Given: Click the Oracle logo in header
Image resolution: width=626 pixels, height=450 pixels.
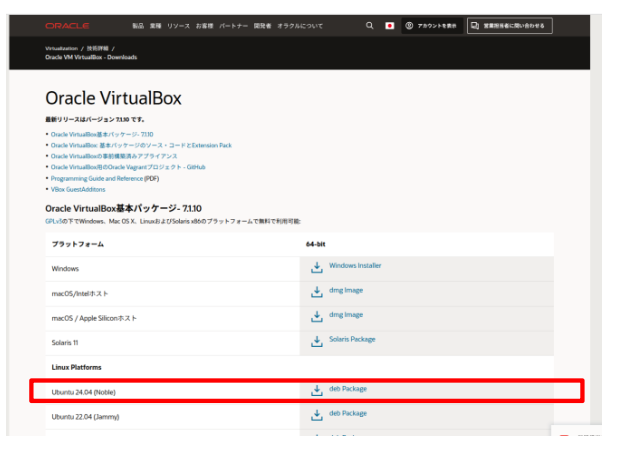Looking at the screenshot, I should 66,25.
